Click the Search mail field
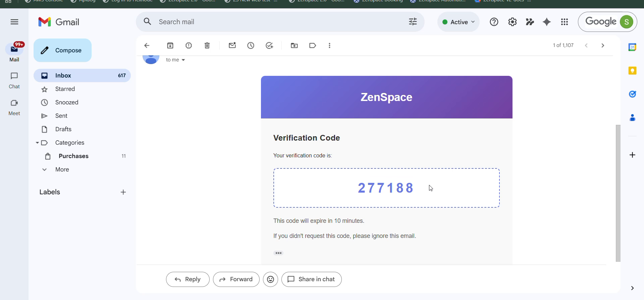The height and width of the screenshot is (300, 644). click(x=280, y=22)
